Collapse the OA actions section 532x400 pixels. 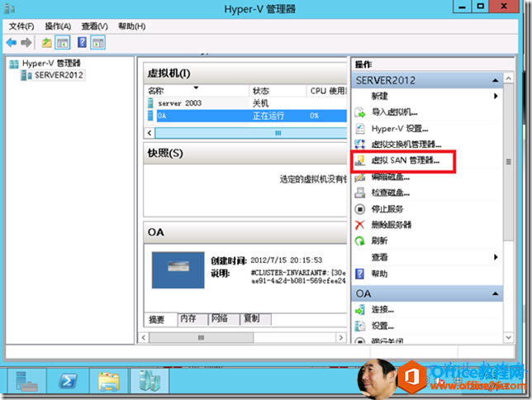[496, 293]
